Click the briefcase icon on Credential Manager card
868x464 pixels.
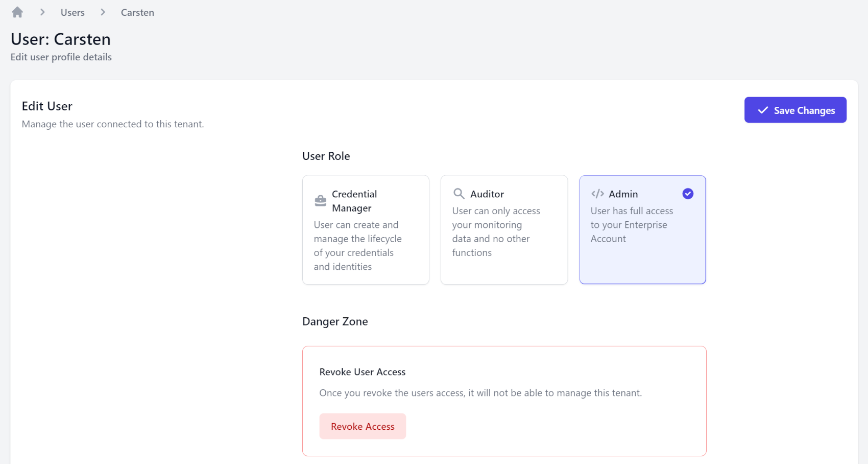point(320,200)
